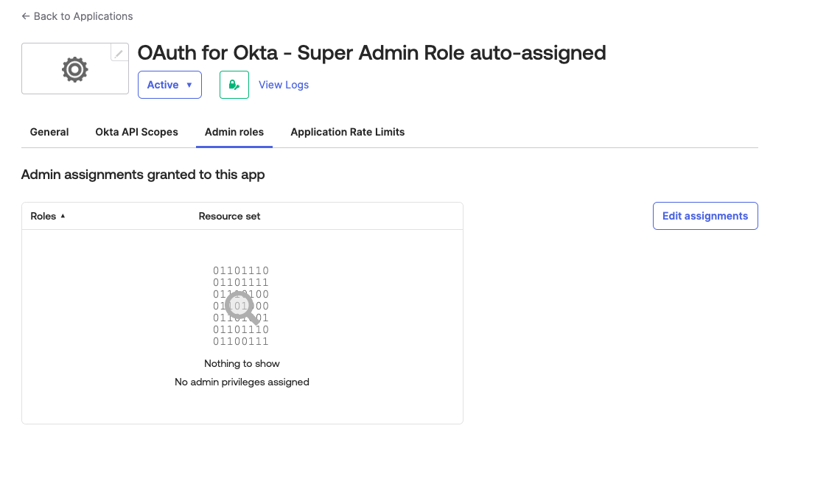The image size is (815, 504).
Task: Click the Roles column header
Action: click(x=43, y=216)
